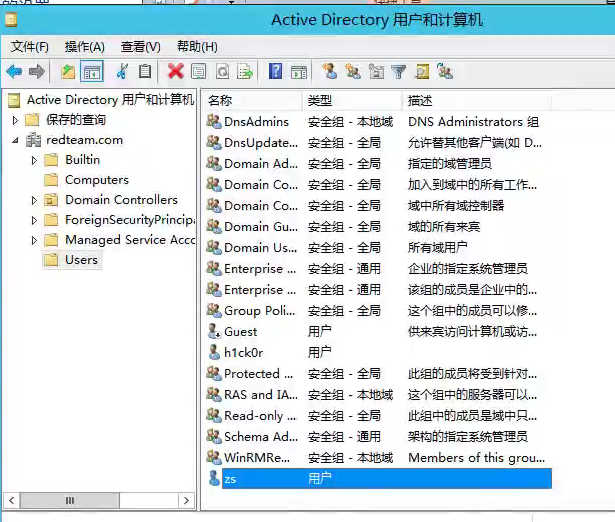The image size is (615, 522).
Task: Click the red Delete X icon
Action: (x=176, y=71)
